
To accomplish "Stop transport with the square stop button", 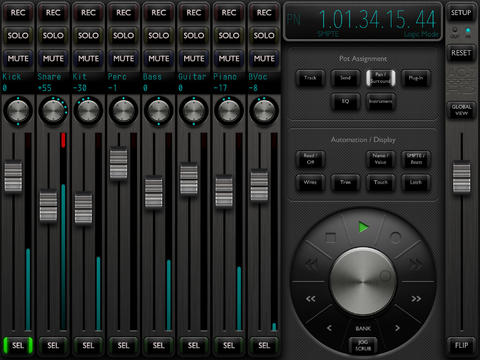I will coord(330,238).
